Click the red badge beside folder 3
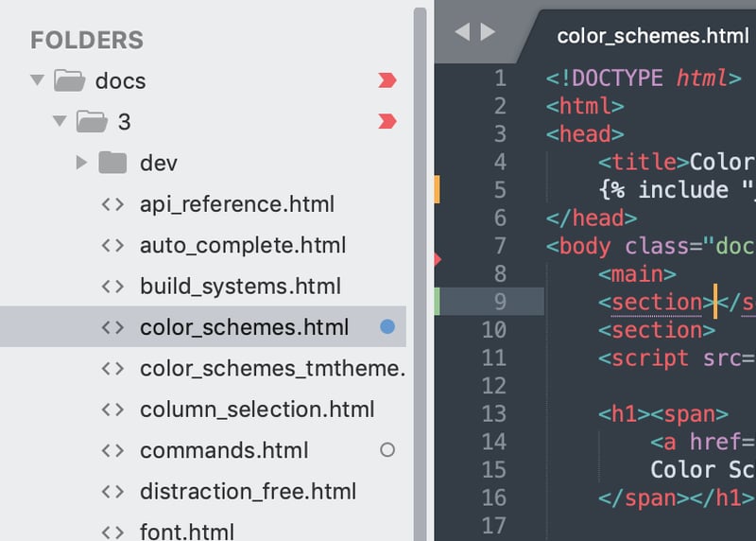 pos(387,121)
